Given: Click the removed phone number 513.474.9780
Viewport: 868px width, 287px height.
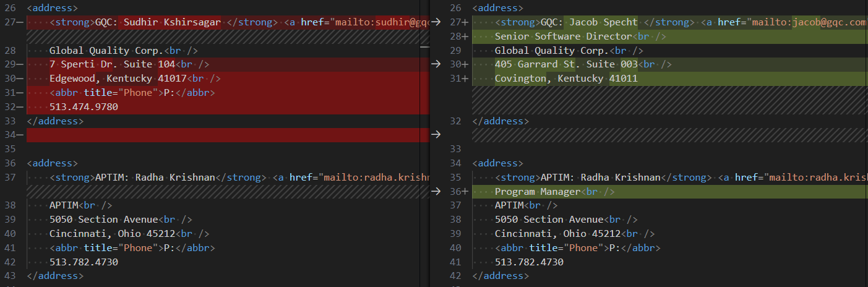Looking at the screenshot, I should tap(84, 107).
